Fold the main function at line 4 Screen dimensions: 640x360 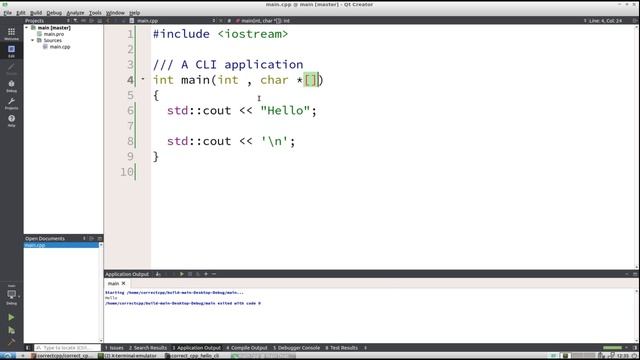coord(143,79)
